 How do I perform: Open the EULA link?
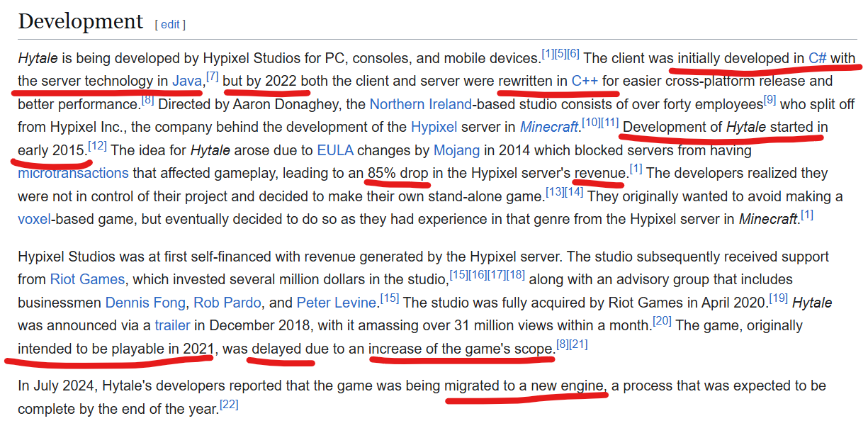pos(334,150)
